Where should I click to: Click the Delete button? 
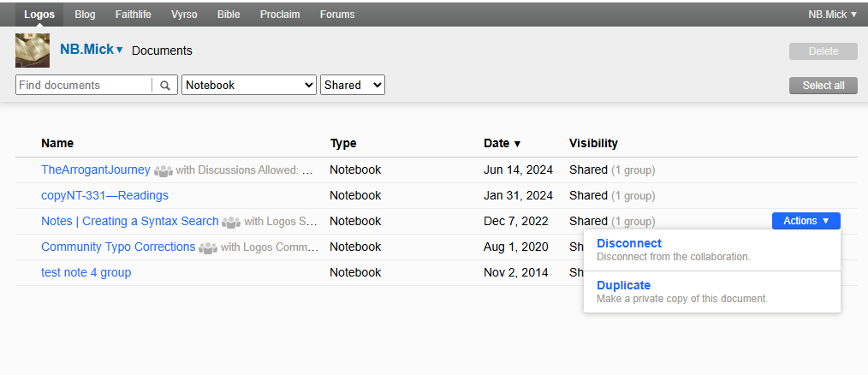pos(823,51)
